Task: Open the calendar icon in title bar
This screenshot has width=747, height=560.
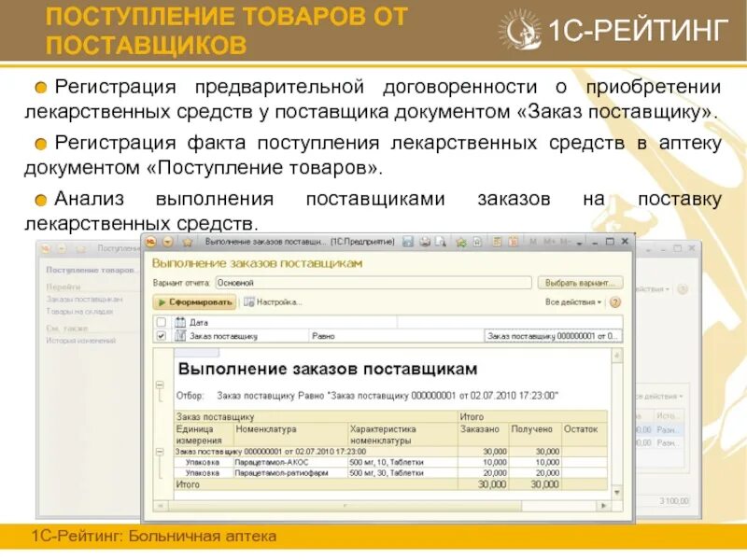Action: tap(513, 242)
